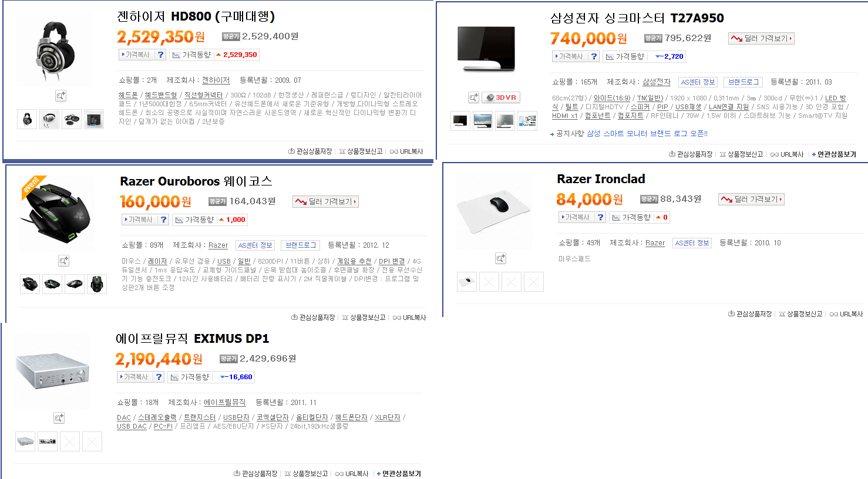Click URL복사 for Samsung T27A950

coord(787,154)
